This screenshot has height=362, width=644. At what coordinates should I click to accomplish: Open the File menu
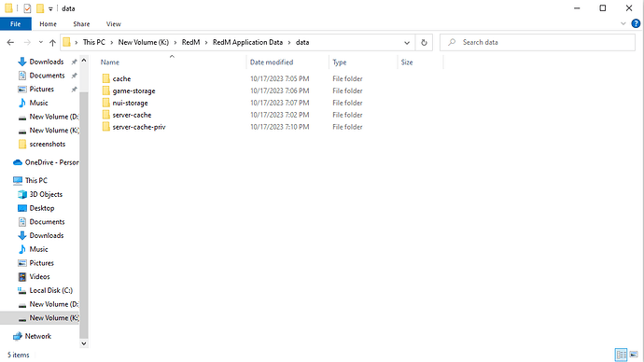pyautogui.click(x=16, y=24)
